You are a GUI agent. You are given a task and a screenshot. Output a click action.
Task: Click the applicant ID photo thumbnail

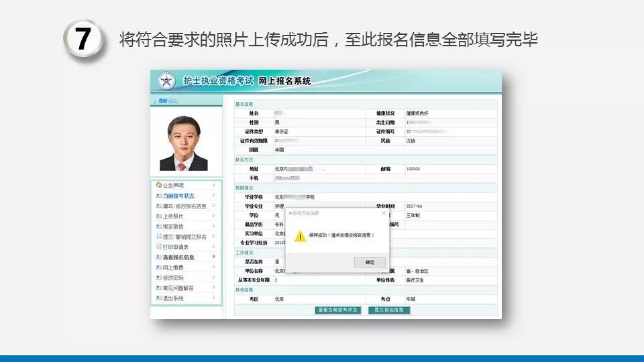coord(184,143)
